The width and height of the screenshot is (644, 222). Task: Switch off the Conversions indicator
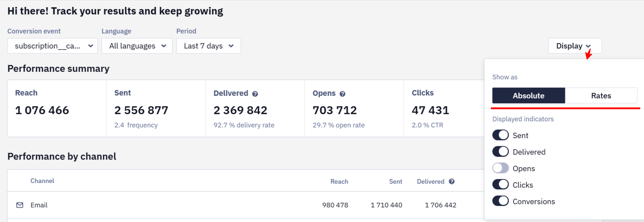[x=500, y=201]
